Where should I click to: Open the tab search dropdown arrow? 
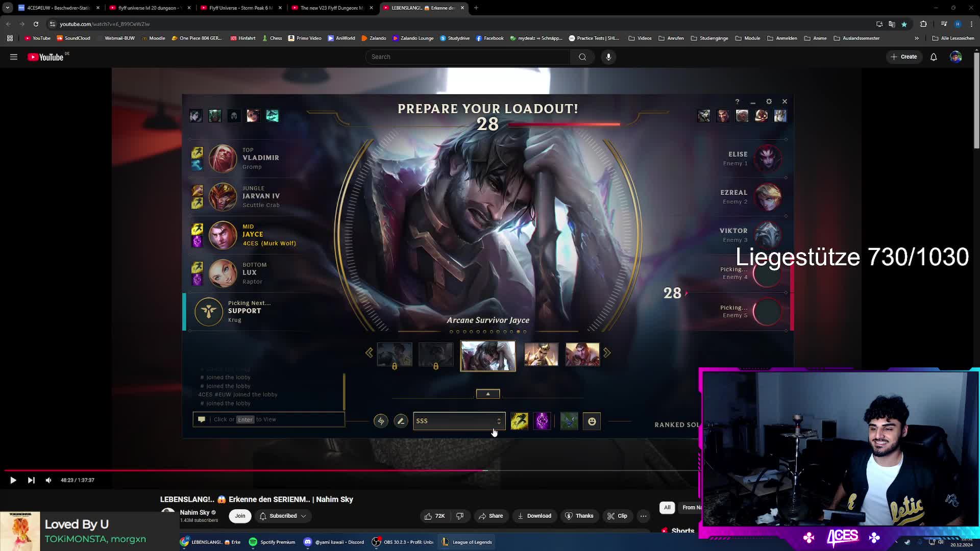pyautogui.click(x=7, y=8)
